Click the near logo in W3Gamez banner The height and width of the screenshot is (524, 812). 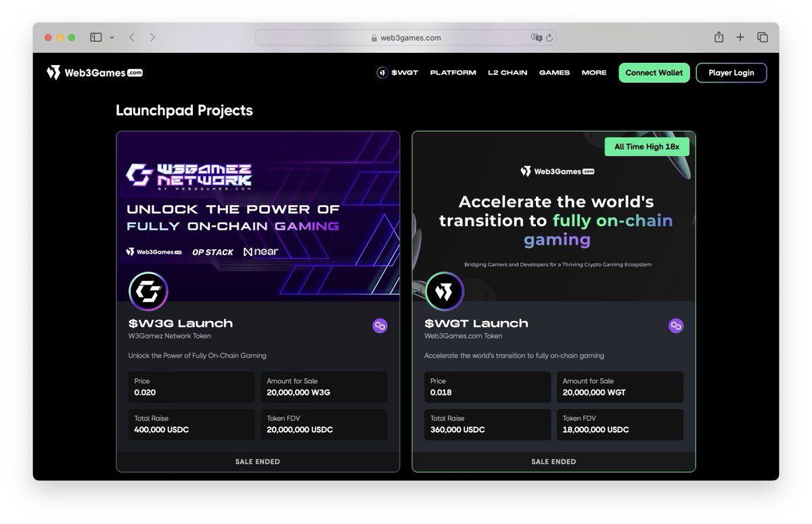(261, 251)
